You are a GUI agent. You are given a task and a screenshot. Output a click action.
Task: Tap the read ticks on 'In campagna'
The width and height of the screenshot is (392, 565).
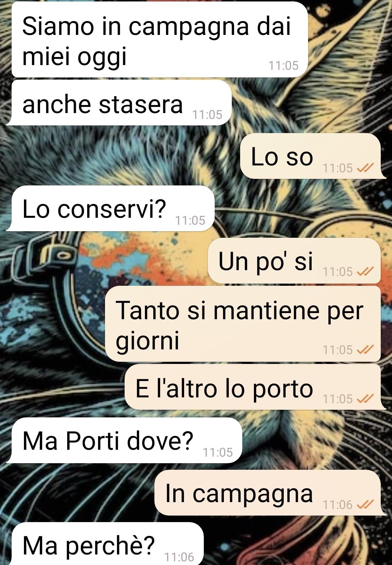[x=365, y=505]
